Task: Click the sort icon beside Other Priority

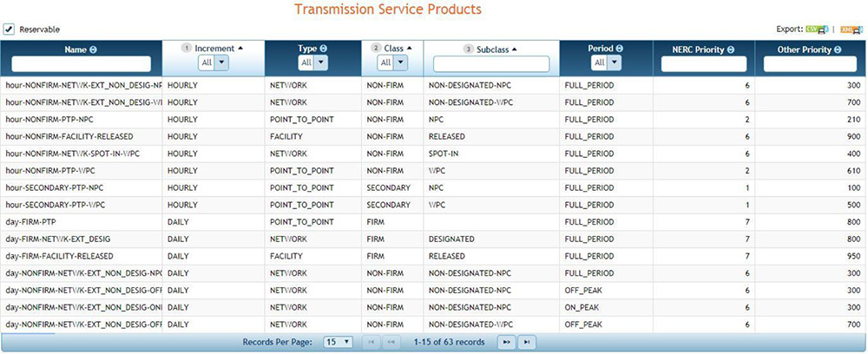Action: coord(839,49)
